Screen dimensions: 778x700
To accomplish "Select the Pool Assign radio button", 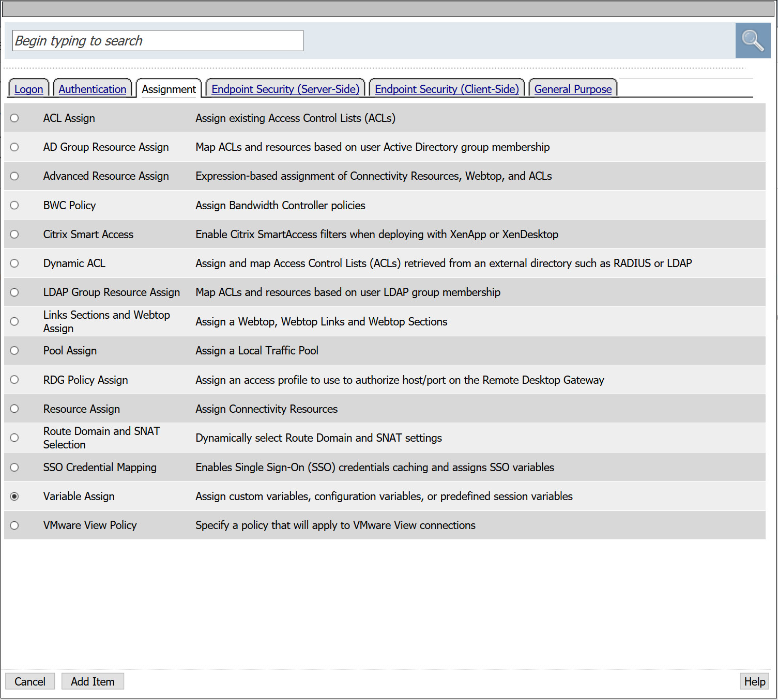I will 14,350.
